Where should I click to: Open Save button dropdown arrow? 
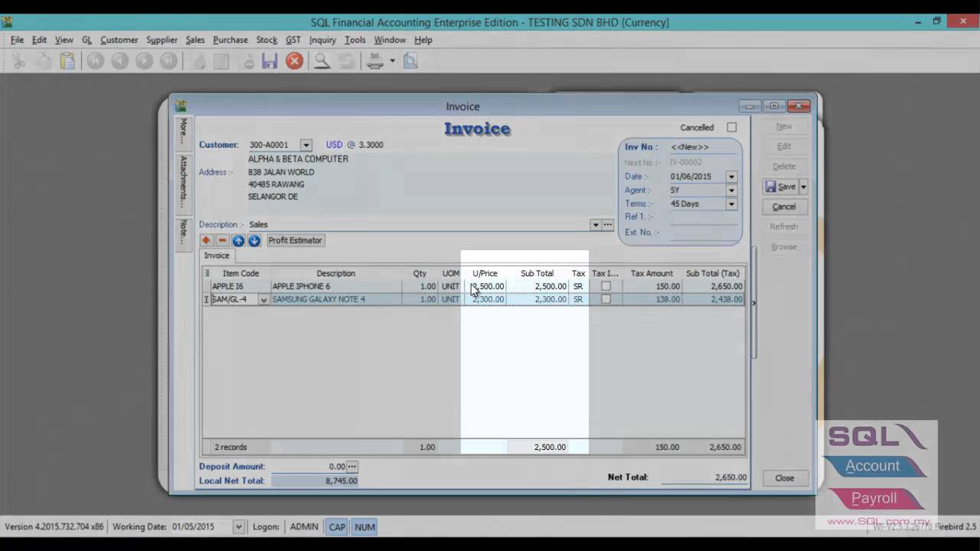click(803, 187)
